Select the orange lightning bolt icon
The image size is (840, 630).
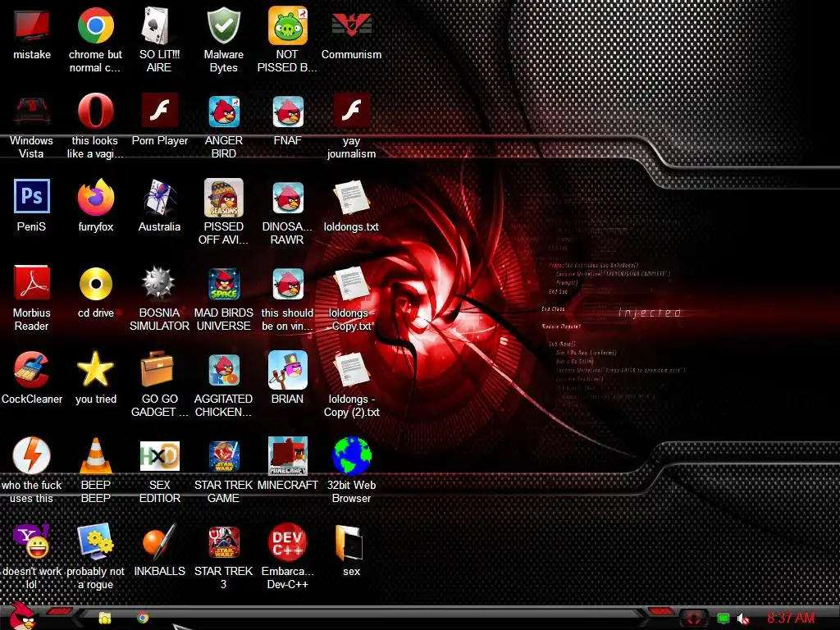coord(32,455)
